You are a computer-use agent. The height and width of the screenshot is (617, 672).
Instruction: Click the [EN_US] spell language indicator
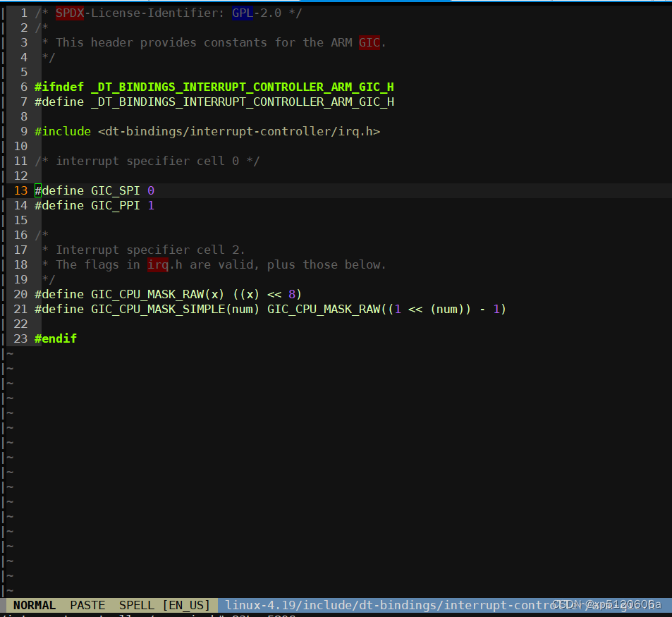[186, 605]
